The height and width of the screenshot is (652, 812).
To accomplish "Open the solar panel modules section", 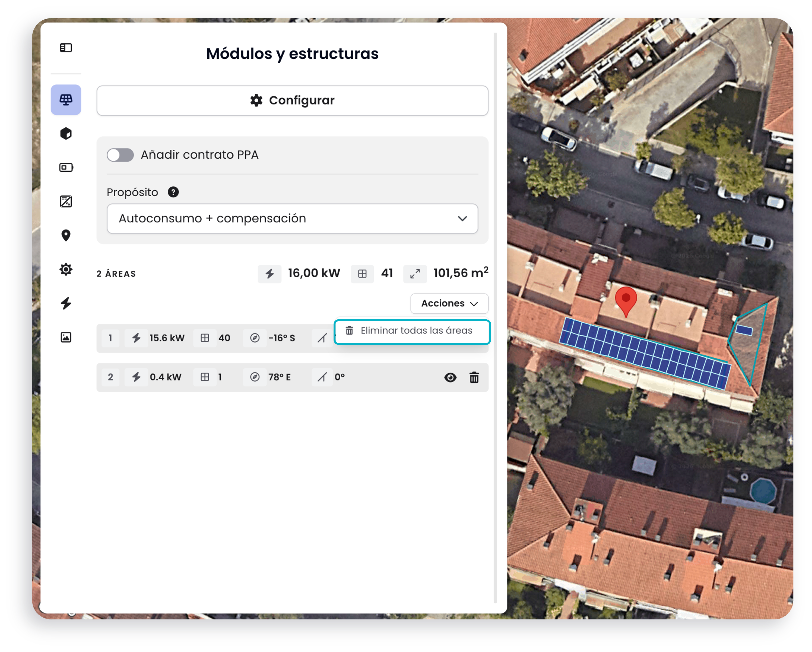I will click(x=66, y=100).
